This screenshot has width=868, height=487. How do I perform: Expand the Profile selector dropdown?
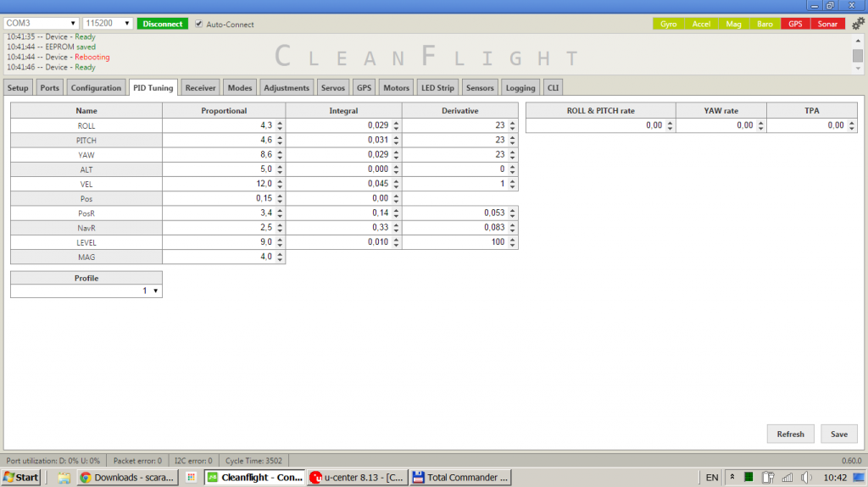pyautogui.click(x=86, y=291)
